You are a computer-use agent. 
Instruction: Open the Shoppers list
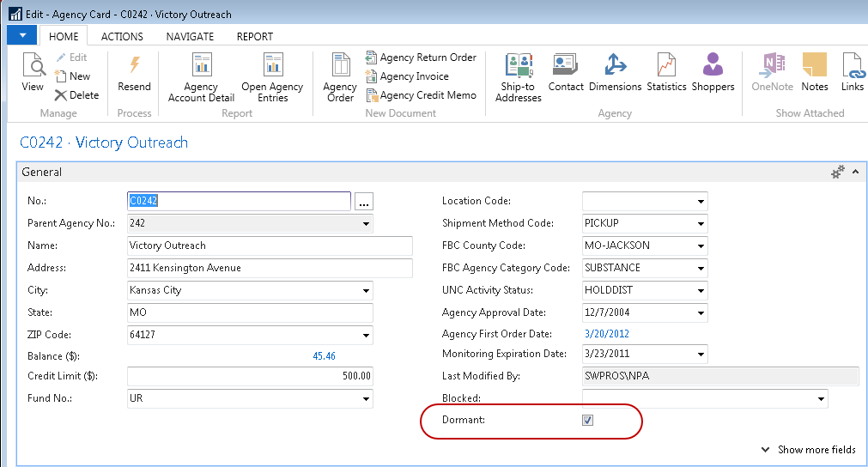coord(713,74)
